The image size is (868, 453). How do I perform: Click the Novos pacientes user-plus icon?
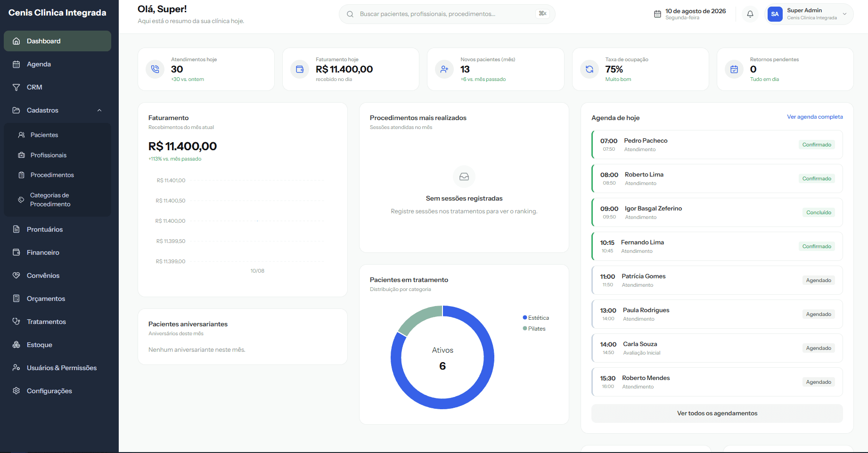click(444, 69)
